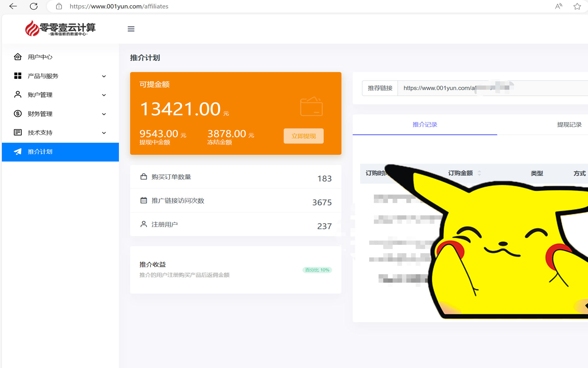
Task: View site info via the lock icon
Action: pyautogui.click(x=59, y=6)
